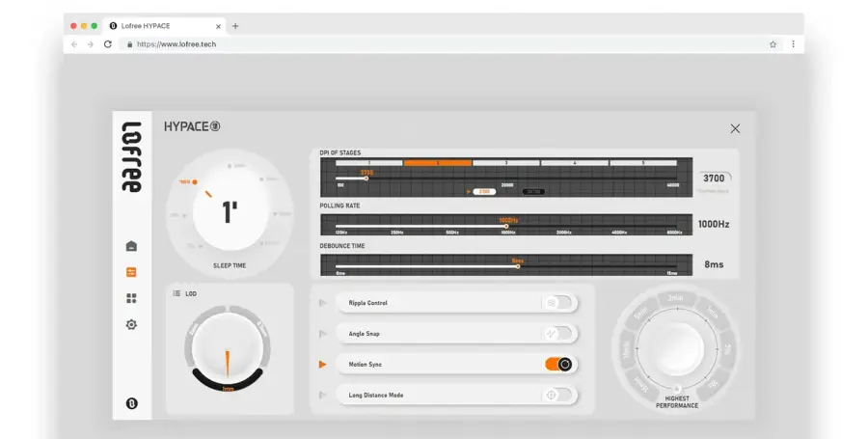Open the browser three-dot menu
The width and height of the screenshot is (868, 439).
click(x=794, y=44)
